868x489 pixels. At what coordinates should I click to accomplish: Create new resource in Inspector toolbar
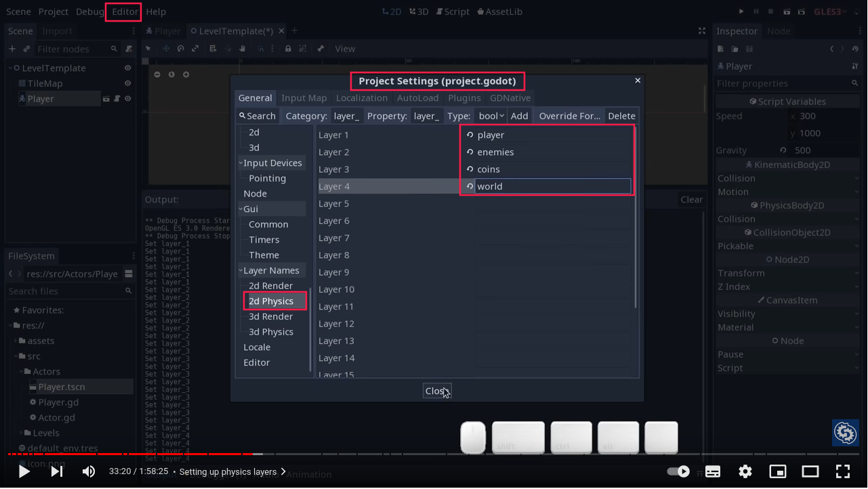(x=721, y=49)
